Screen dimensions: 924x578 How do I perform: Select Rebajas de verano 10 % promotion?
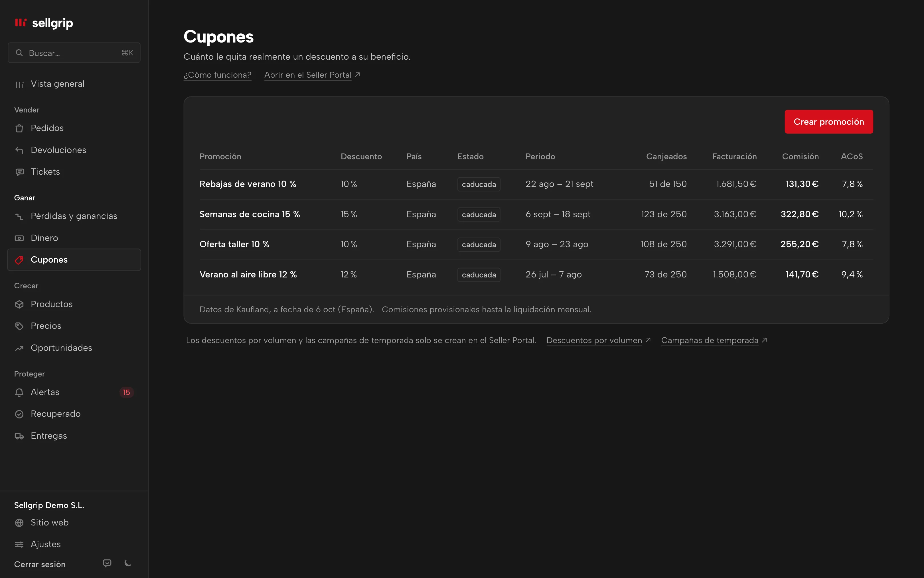pyautogui.click(x=248, y=184)
